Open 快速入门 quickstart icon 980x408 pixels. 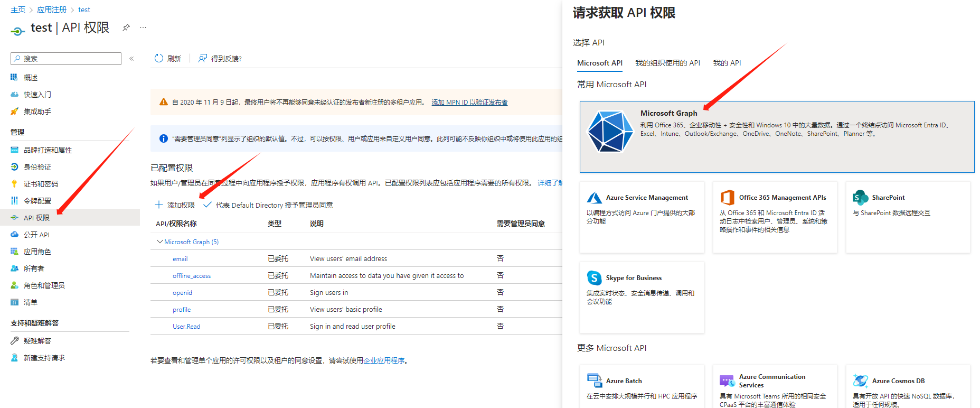(x=14, y=95)
